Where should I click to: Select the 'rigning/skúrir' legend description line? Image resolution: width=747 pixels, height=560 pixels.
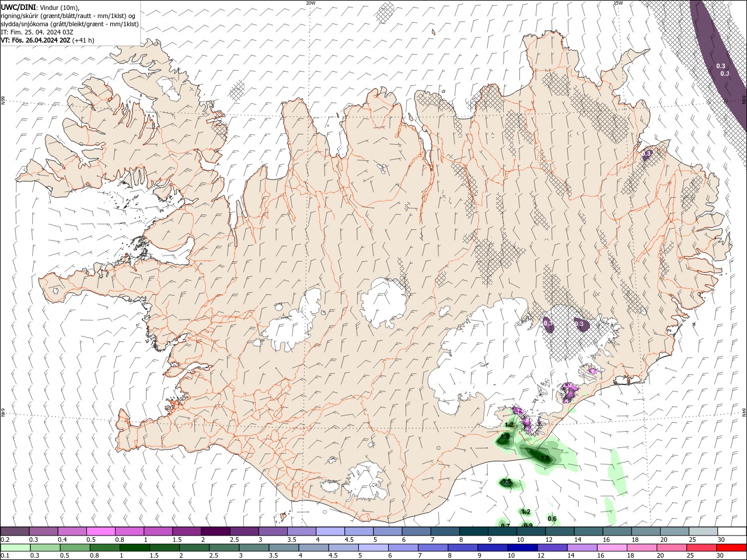[68, 16]
